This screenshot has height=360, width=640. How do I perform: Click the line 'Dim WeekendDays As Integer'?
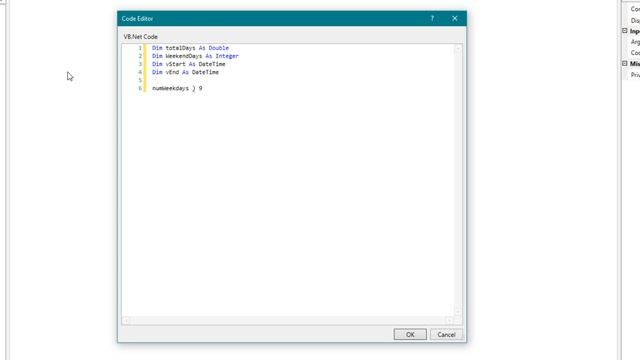195,56
